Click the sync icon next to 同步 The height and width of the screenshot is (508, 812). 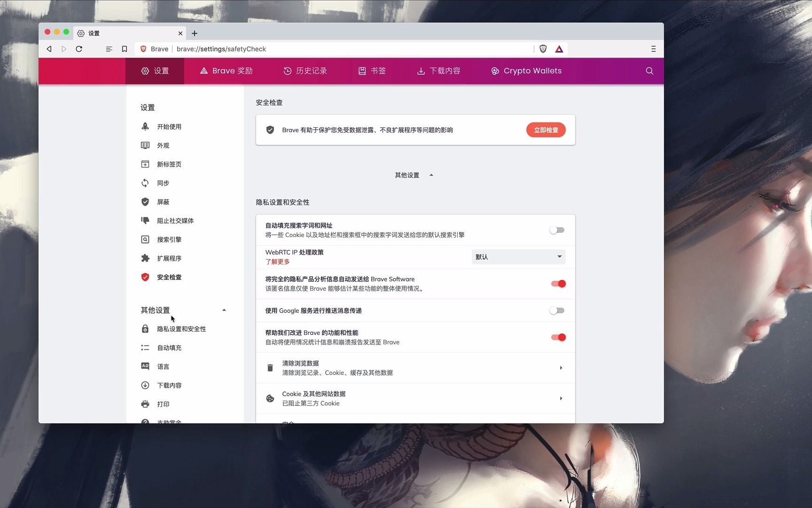(145, 183)
